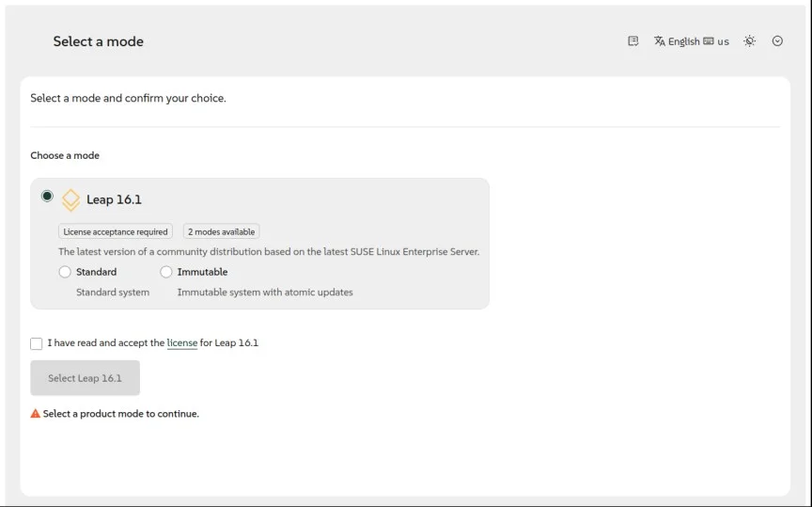Image resolution: width=812 pixels, height=507 pixels.
Task: Click the Choose a mode label
Action: [x=65, y=155]
